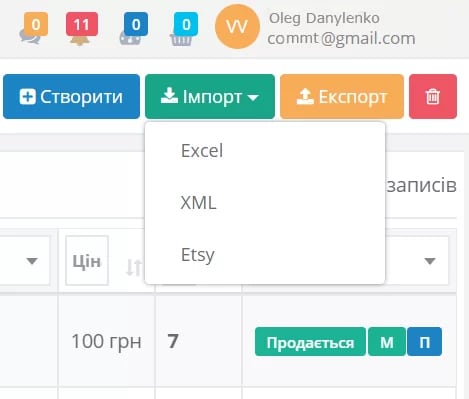Expand the status filter dropdown on right
Viewport: 469px width, 399px height.
(x=430, y=261)
